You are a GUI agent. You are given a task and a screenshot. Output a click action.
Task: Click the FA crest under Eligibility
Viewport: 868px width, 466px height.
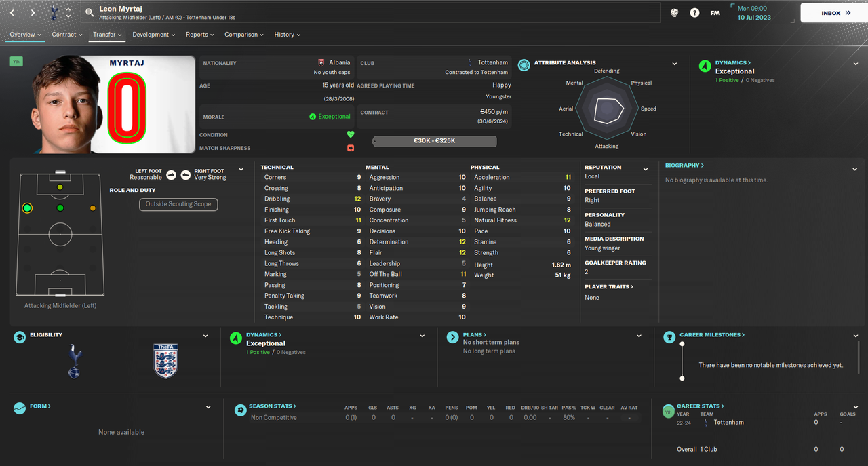165,361
